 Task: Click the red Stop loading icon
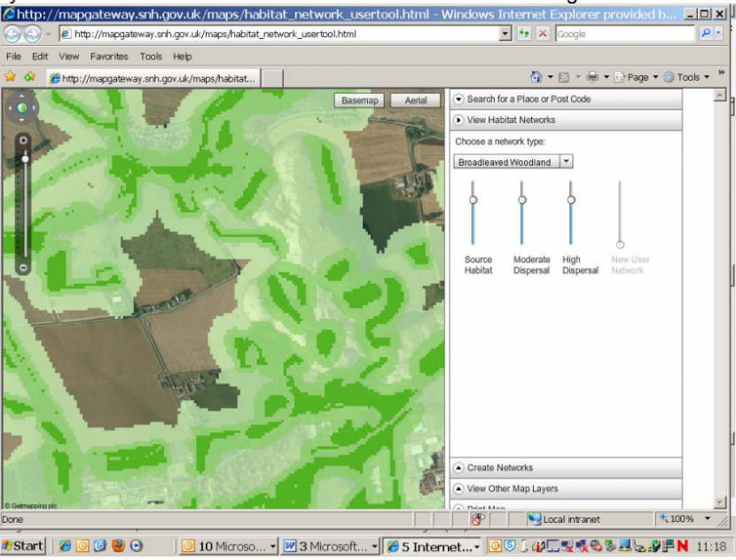[543, 34]
